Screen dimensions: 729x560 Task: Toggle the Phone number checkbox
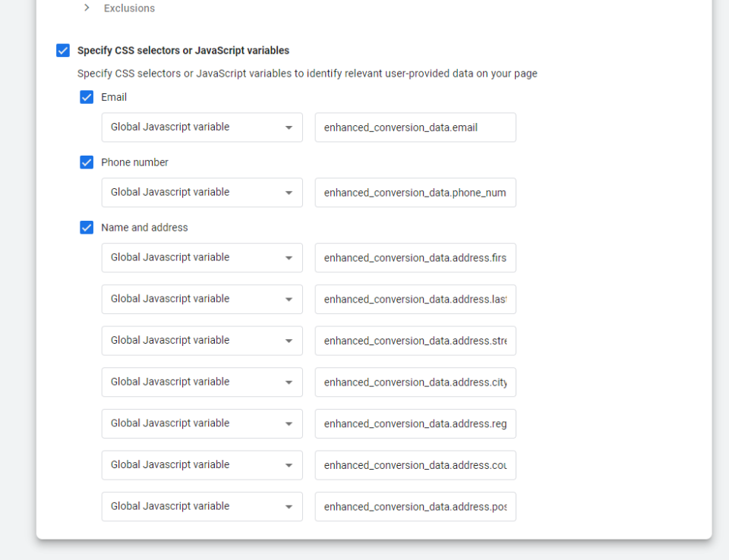tap(87, 162)
